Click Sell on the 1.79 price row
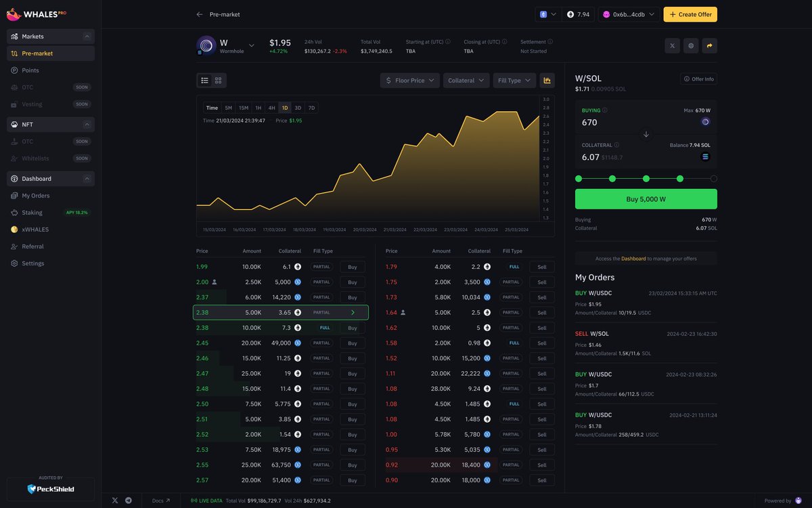The height and width of the screenshot is (508, 812). pyautogui.click(x=542, y=267)
